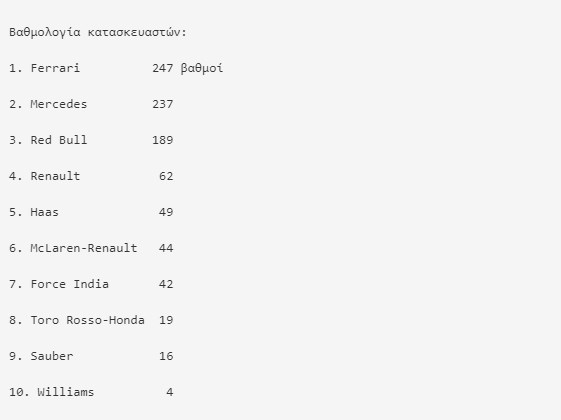Select the Ferrari team name

tap(55, 68)
